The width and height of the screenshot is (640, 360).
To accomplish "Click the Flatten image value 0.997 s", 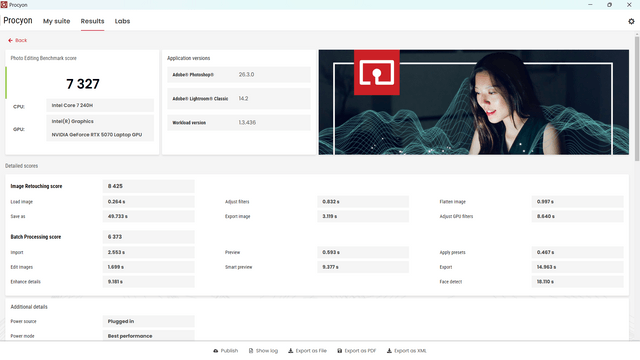I will point(577,202).
